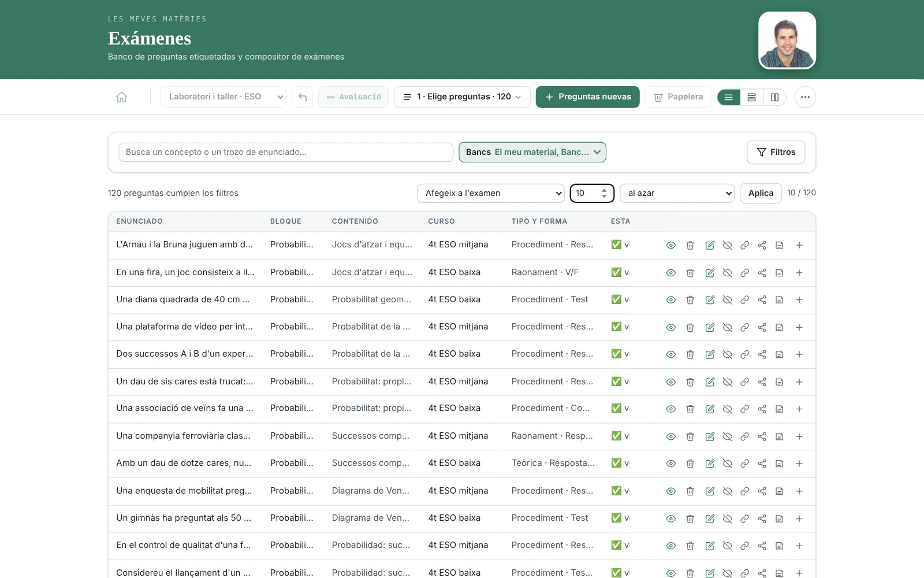Sort by TIPO Y FORMA column header
Image resolution: width=924 pixels, height=578 pixels.
pos(539,221)
